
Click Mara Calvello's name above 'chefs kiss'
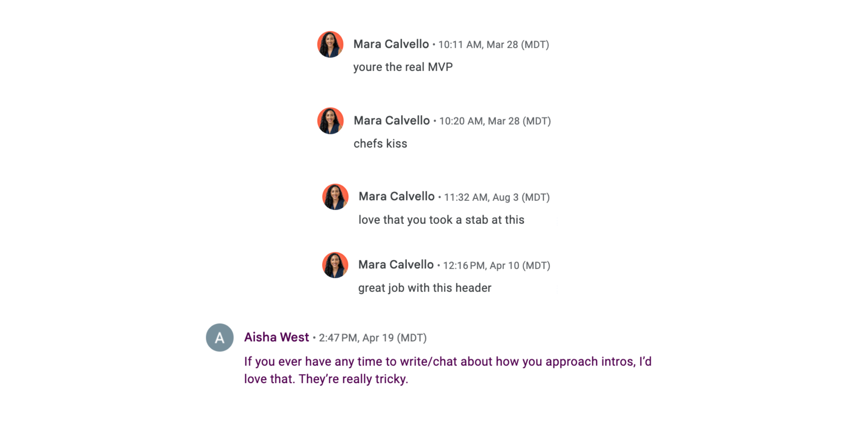click(x=392, y=121)
